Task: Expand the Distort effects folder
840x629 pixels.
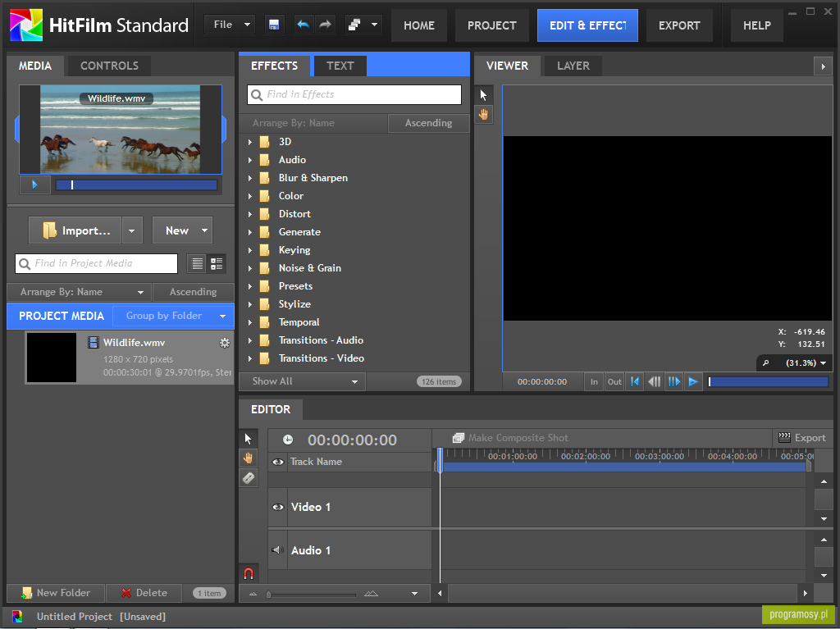Action: click(249, 214)
